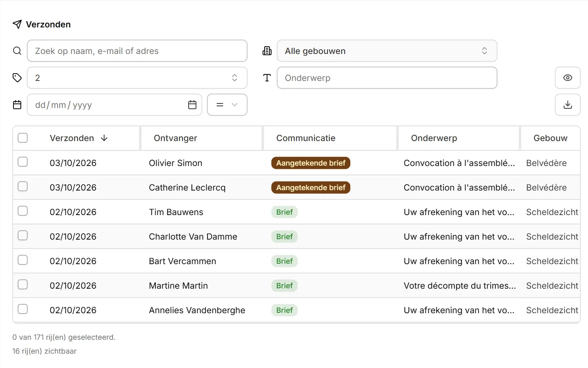Click the paper plane Verzonden icon
Image resolution: width=588 pixels, height=368 pixels.
click(x=17, y=24)
